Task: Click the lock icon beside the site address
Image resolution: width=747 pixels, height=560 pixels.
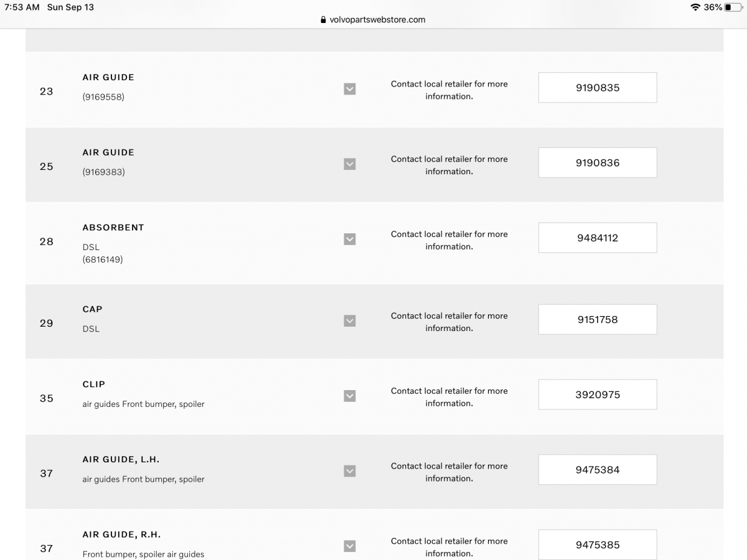Action: (x=323, y=20)
